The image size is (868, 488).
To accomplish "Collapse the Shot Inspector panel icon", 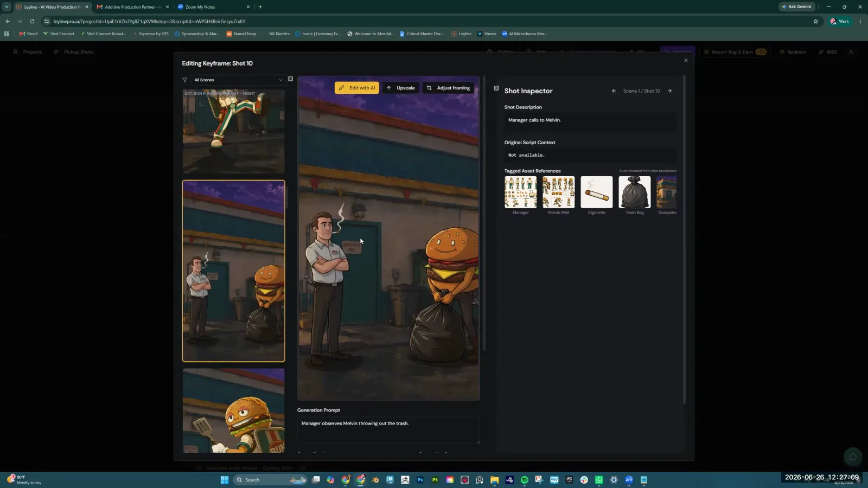I will click(x=496, y=88).
